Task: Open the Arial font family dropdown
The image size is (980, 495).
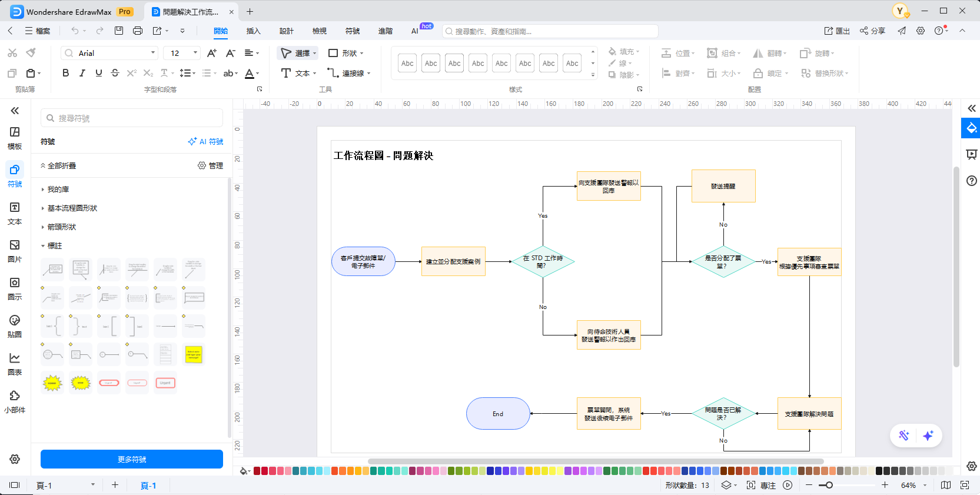Action: tap(109, 53)
